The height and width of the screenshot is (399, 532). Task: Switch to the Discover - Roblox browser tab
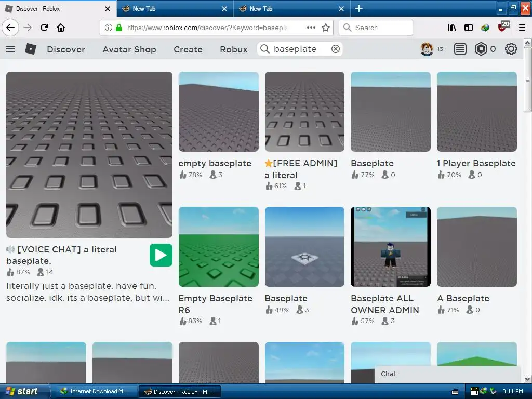tap(58, 9)
